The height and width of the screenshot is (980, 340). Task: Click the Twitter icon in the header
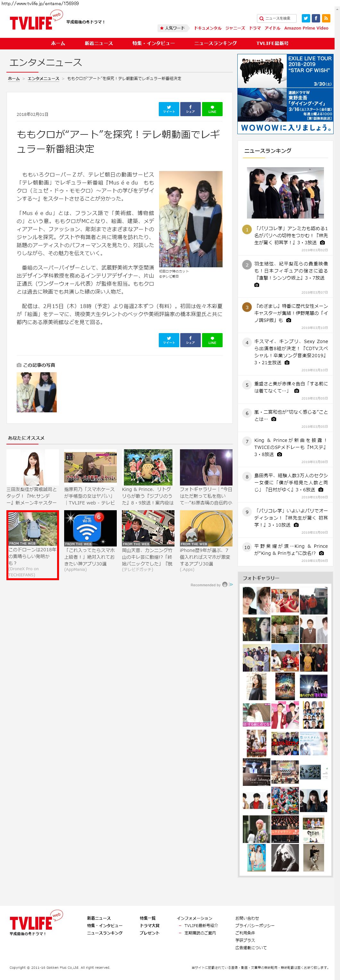click(306, 18)
